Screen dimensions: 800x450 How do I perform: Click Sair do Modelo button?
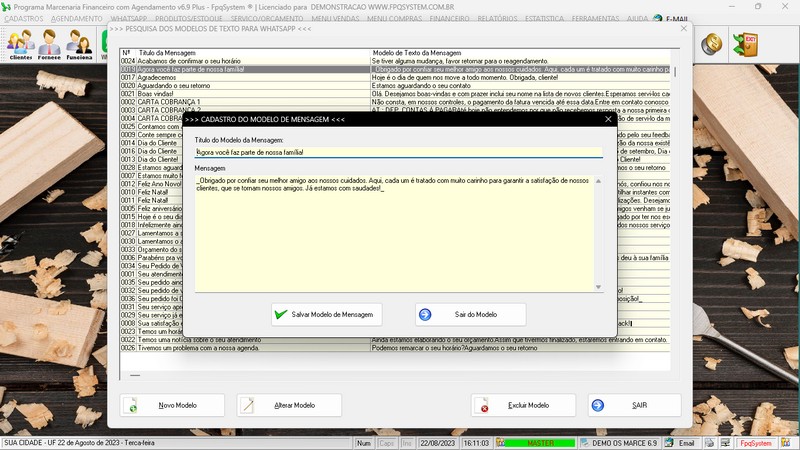(x=470, y=314)
